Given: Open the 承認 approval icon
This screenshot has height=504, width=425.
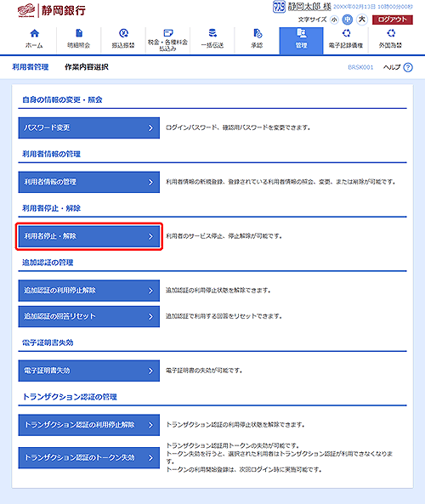Looking at the screenshot, I should 258,33.
